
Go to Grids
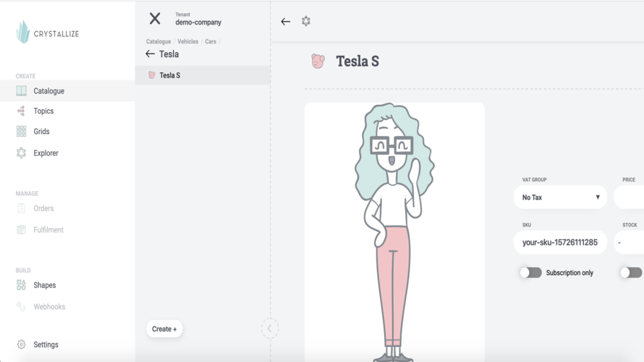coord(41,132)
